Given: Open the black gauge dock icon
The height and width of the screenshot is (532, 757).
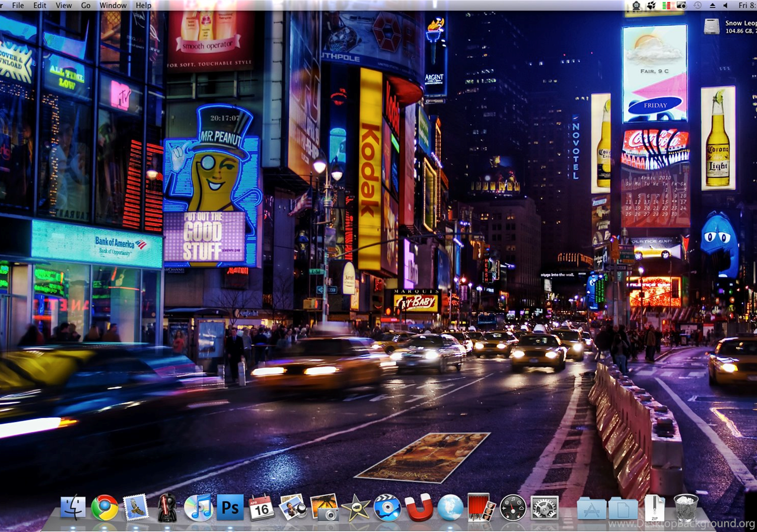Looking at the screenshot, I should coord(513,508).
